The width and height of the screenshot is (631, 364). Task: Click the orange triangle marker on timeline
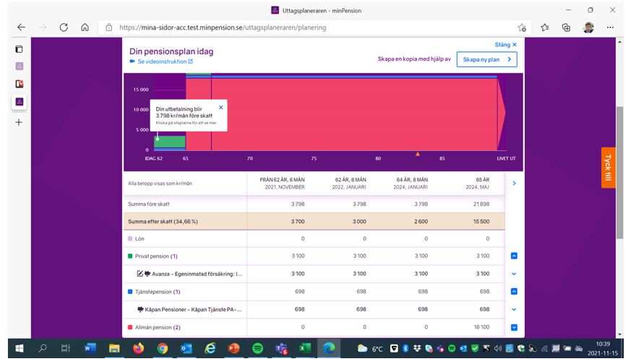417,153
